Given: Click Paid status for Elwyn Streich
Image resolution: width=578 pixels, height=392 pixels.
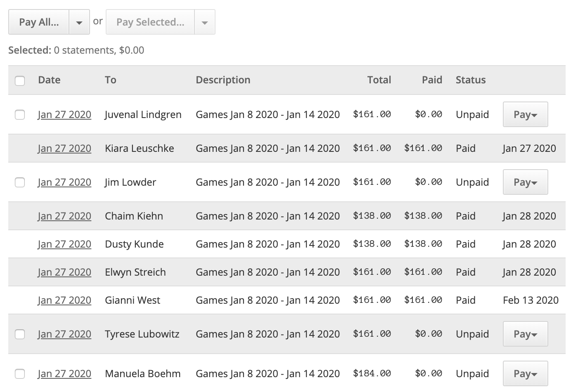Looking at the screenshot, I should click(x=466, y=272).
